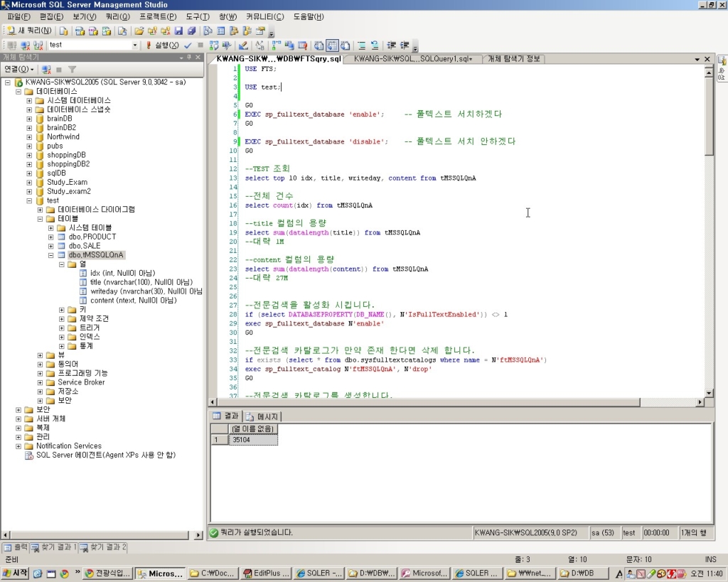The height and width of the screenshot is (582, 728).
Task: Close the Object Explorer panel
Action: (x=198, y=57)
